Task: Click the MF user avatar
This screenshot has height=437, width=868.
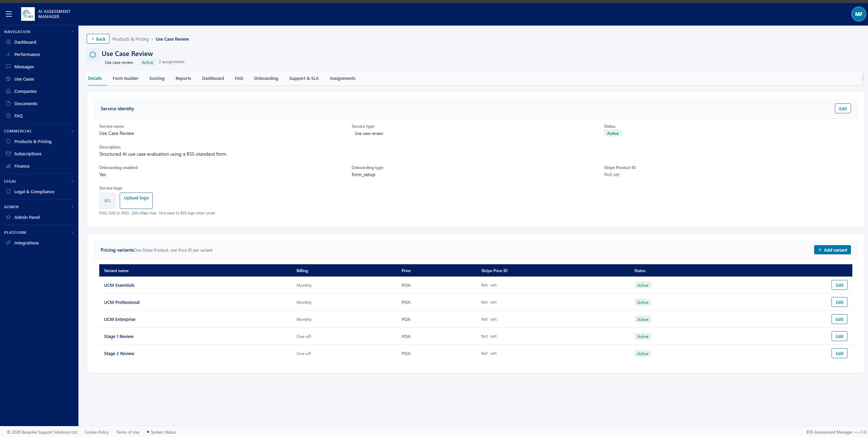Action: tap(858, 14)
